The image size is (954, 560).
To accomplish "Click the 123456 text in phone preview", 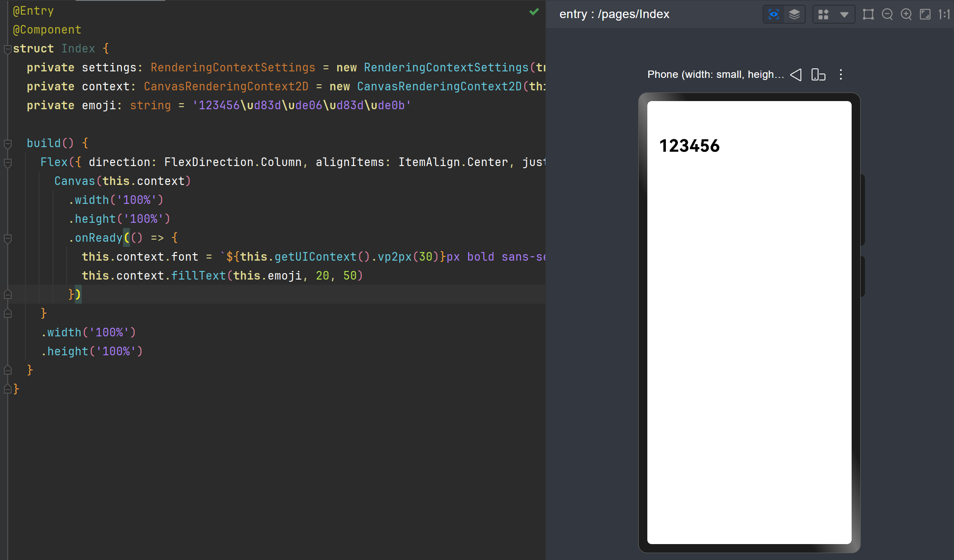I will click(x=689, y=146).
